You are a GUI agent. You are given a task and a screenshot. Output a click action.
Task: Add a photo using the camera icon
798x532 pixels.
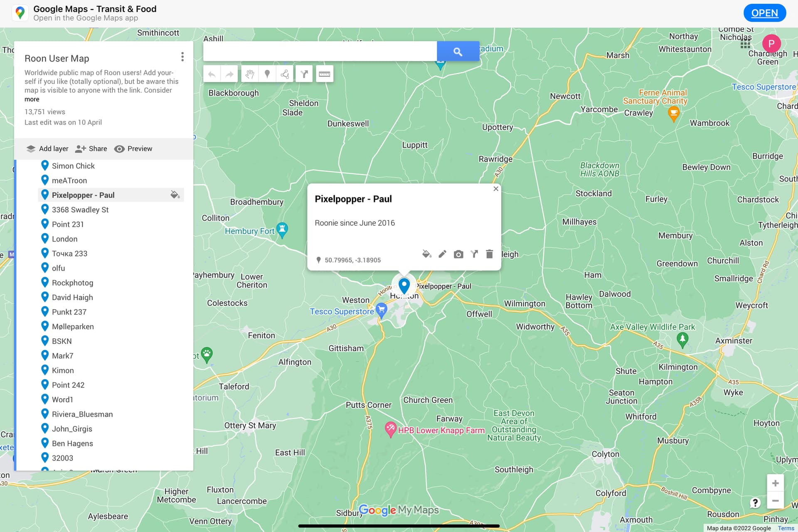tap(458, 254)
